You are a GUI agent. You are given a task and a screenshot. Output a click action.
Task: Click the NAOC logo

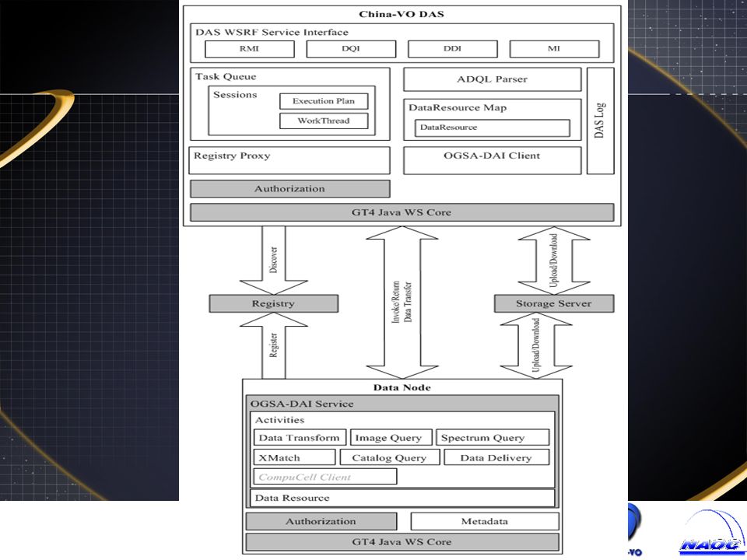click(x=712, y=532)
